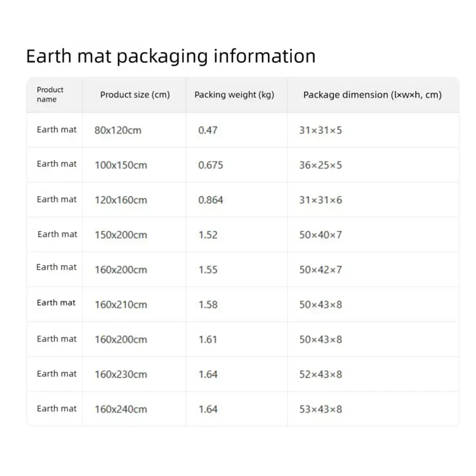Click the "Earth mat packaging information" title
This screenshot has height=476, width=476.
click(171, 56)
